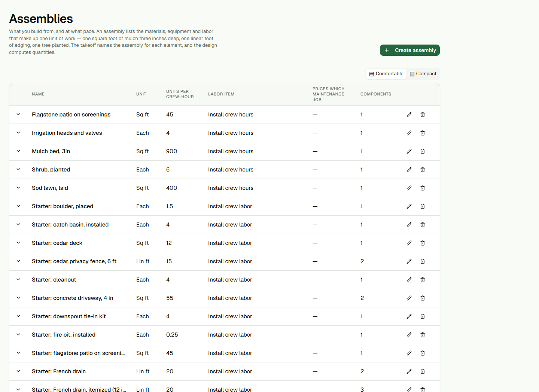Image resolution: width=539 pixels, height=392 pixels.
Task: Click the Create assembly button
Action: [x=410, y=50]
